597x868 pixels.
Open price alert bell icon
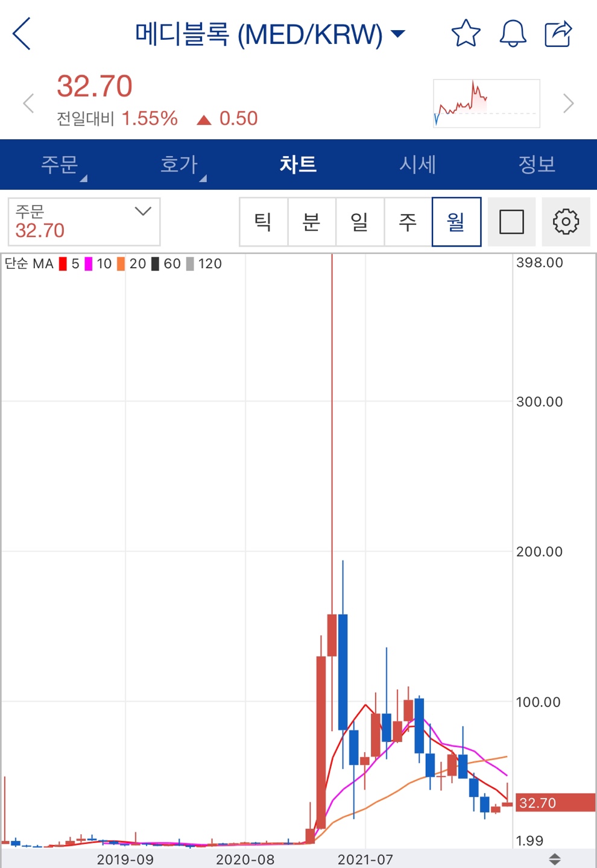pyautogui.click(x=513, y=33)
